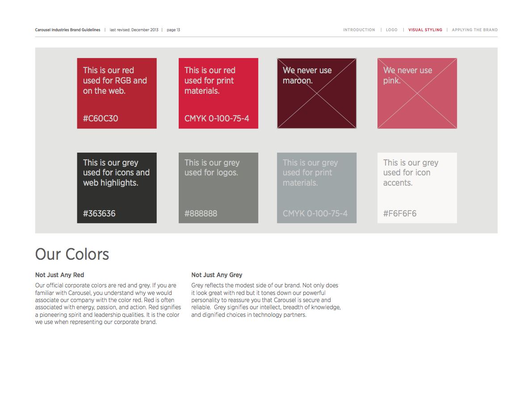Click the '#888888' hex code text
This screenshot has width=532, height=411.
[201, 213]
